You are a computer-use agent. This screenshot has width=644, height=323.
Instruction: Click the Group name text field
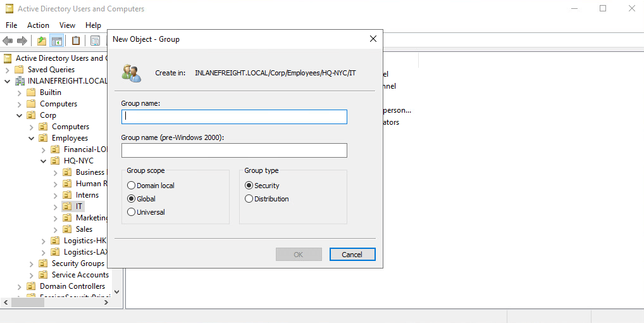click(x=234, y=117)
